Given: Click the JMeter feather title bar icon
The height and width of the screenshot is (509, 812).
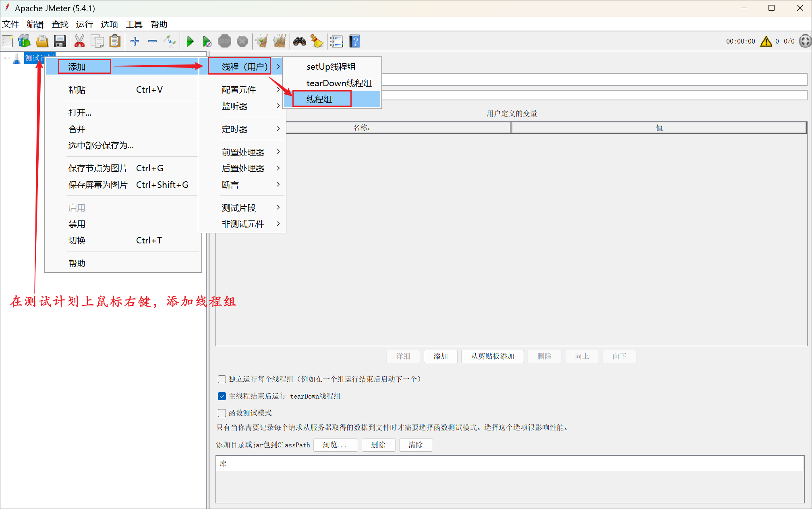Looking at the screenshot, I should (7, 7).
